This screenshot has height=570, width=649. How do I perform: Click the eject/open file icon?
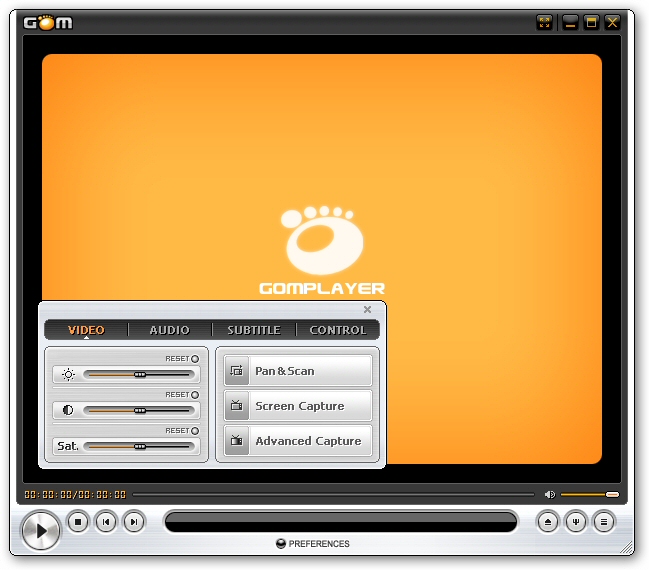547,521
